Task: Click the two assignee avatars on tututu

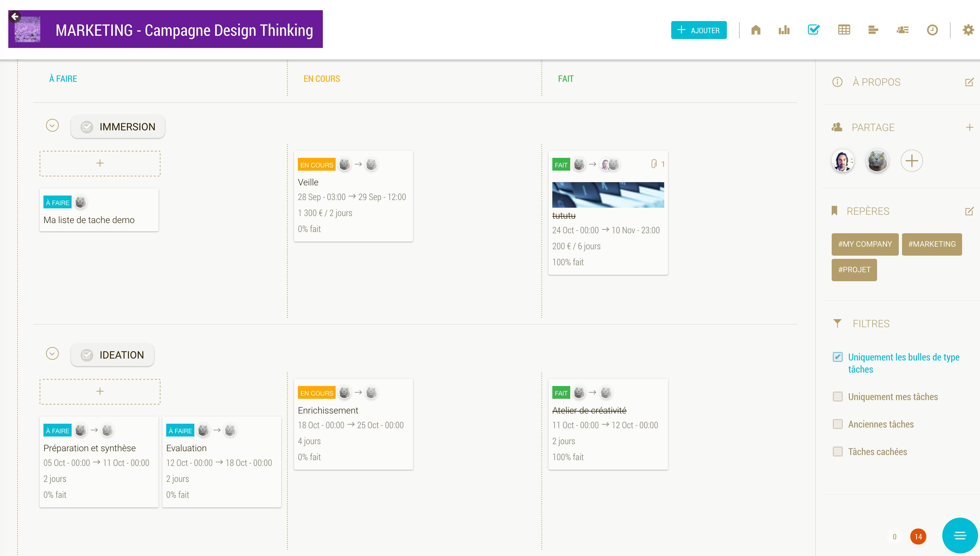Action: coord(610,165)
